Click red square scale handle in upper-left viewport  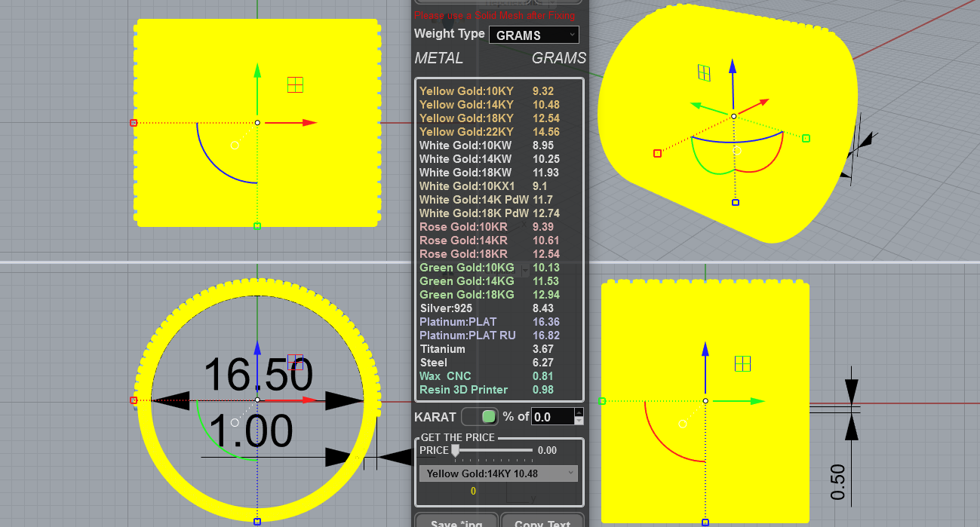[134, 122]
